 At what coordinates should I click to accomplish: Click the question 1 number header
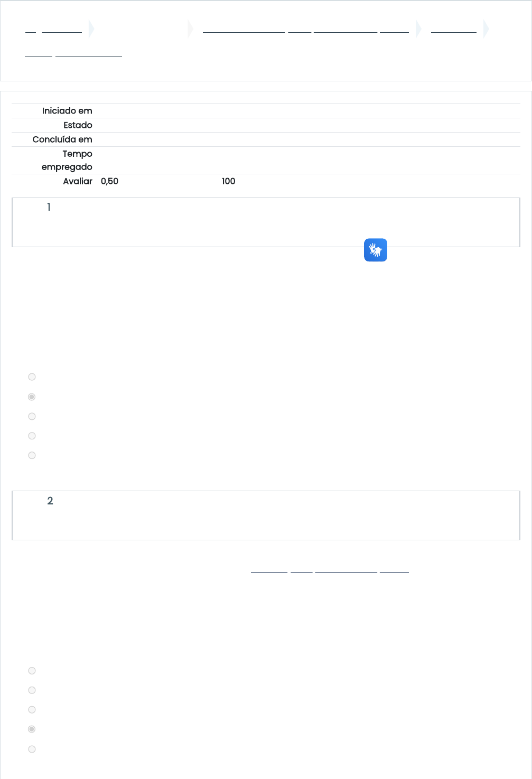(x=49, y=207)
